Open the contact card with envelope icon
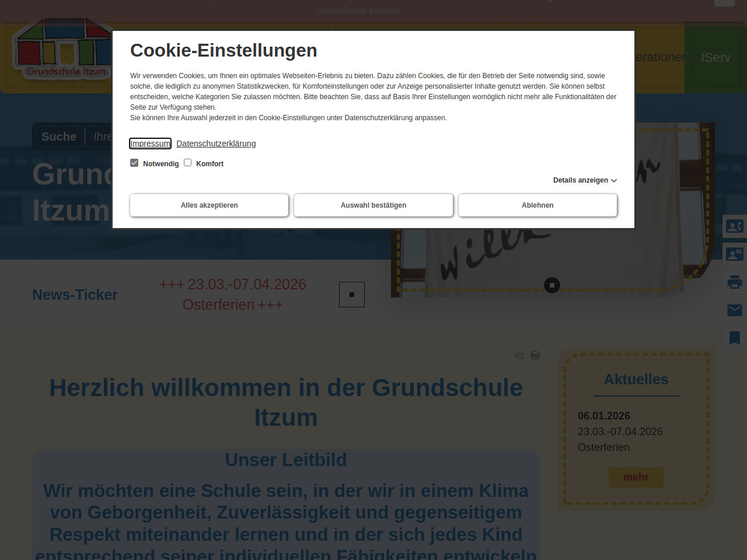 coord(734,254)
